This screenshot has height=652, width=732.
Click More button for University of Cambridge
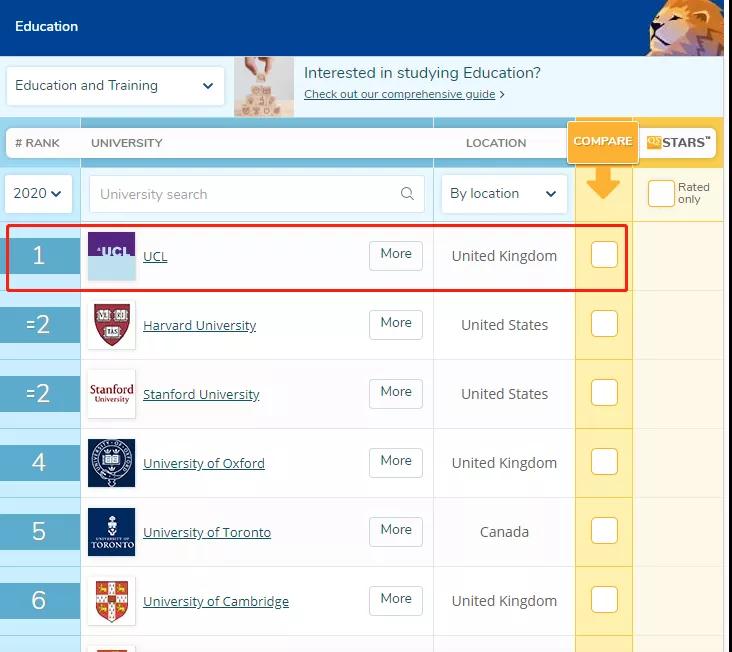(396, 601)
